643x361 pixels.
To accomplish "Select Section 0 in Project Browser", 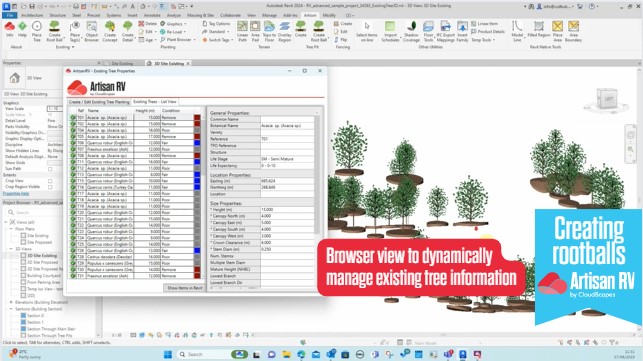I will pos(35,315).
